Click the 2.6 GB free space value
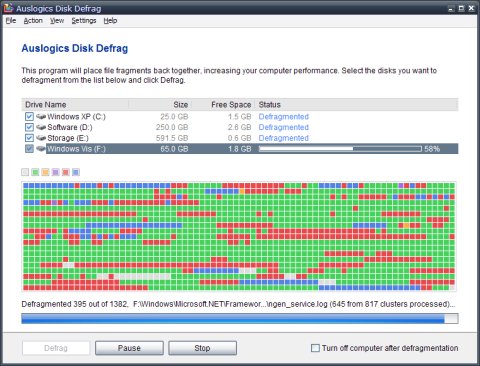This screenshot has width=480, height=366. [x=240, y=127]
